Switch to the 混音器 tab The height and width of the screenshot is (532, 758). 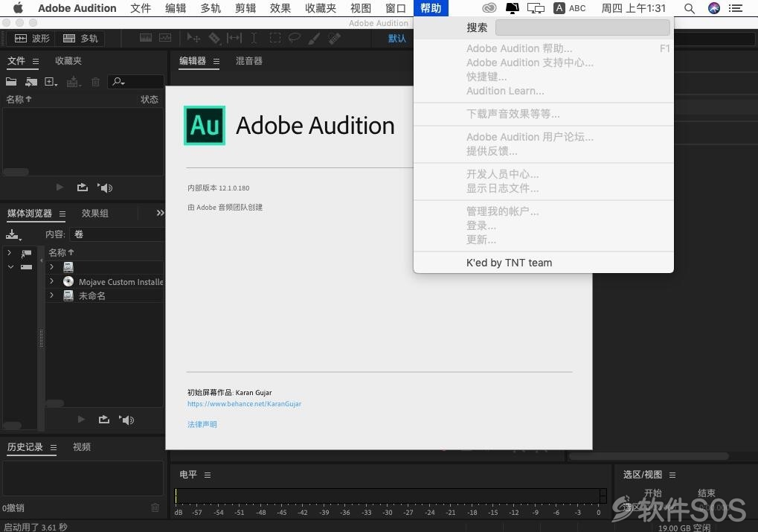tap(249, 61)
